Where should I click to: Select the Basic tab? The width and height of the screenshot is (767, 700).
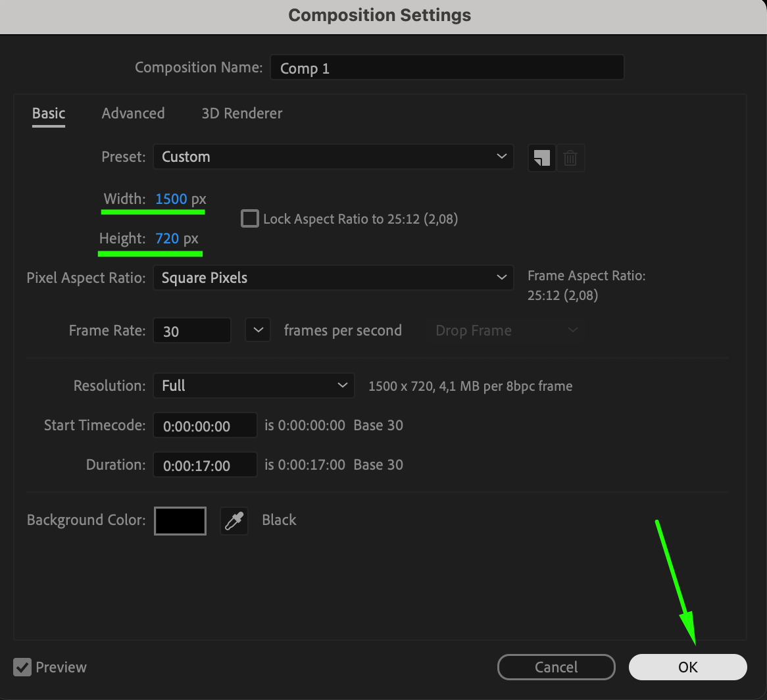click(x=49, y=113)
